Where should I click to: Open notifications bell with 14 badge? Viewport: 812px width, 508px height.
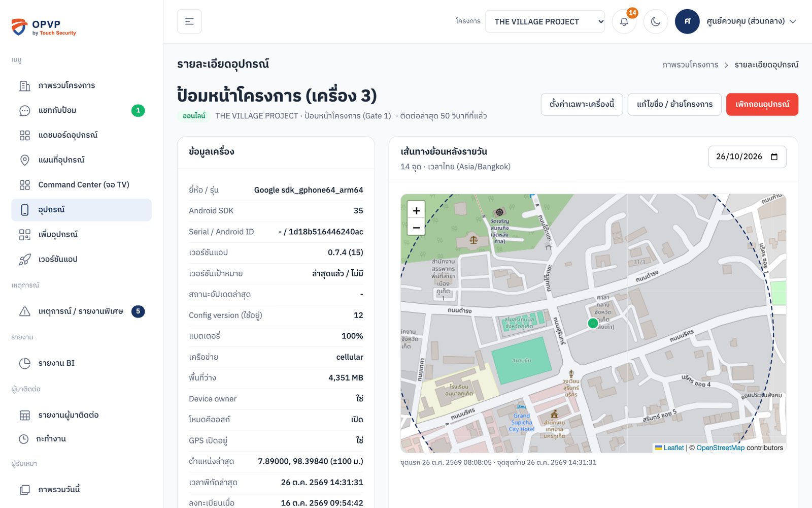[x=624, y=22]
